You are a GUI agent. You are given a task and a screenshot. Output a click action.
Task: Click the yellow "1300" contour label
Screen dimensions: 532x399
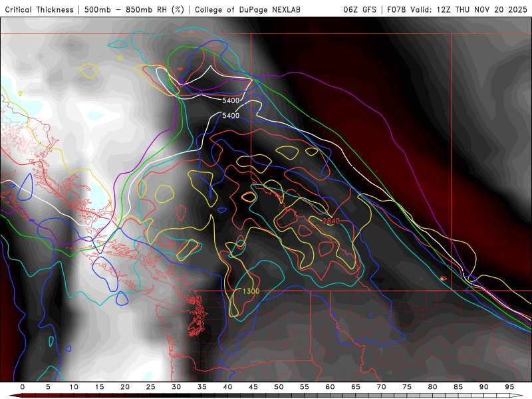251,291
